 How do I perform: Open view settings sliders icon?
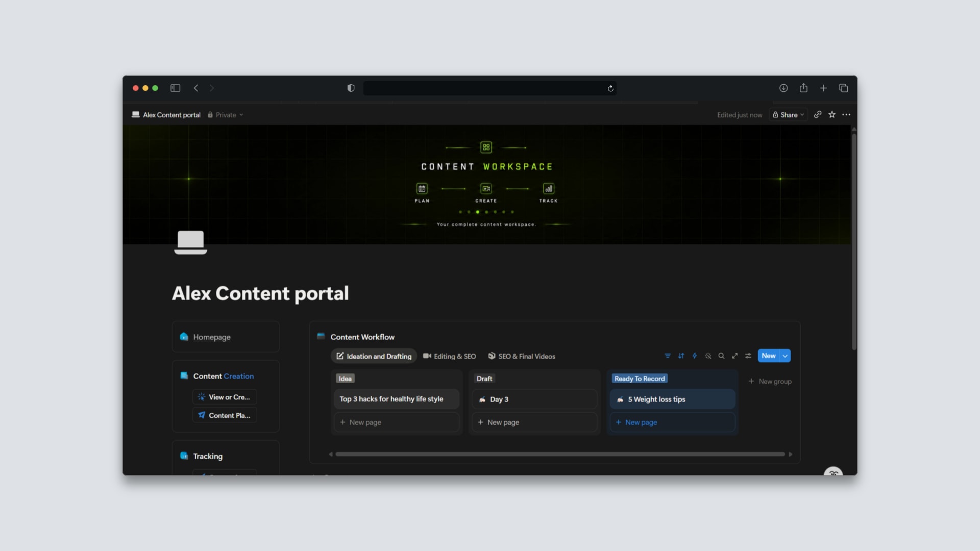748,356
